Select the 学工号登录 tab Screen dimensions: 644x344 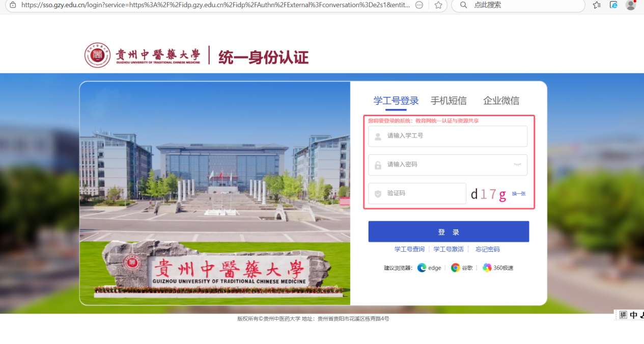tap(396, 101)
